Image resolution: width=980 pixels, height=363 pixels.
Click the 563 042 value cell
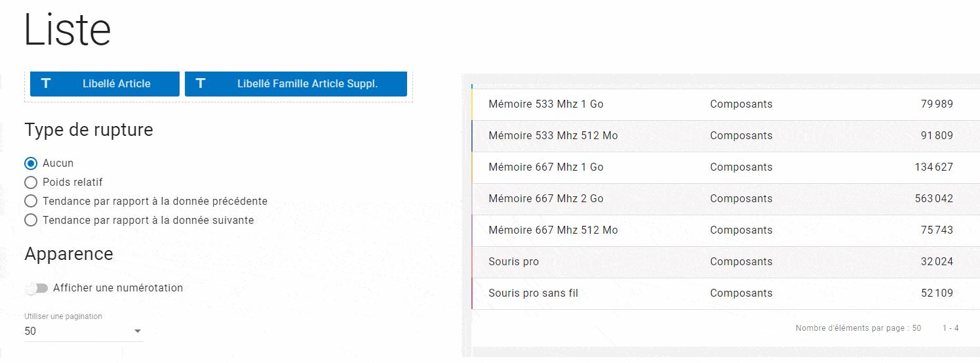pos(933,199)
